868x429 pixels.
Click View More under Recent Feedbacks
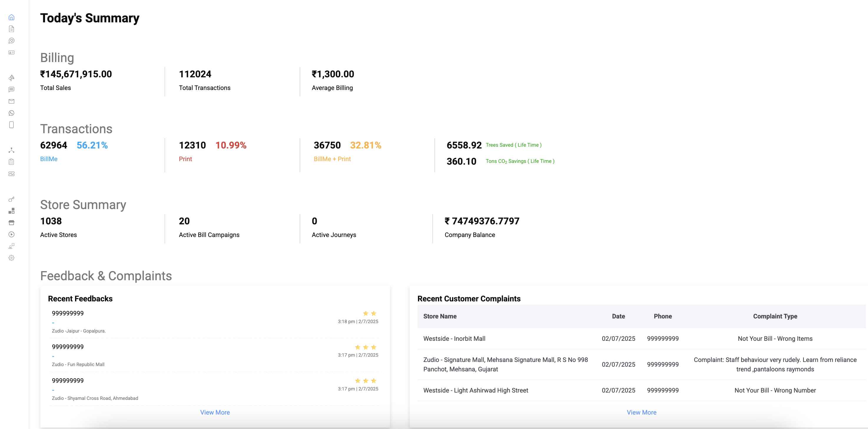click(215, 412)
